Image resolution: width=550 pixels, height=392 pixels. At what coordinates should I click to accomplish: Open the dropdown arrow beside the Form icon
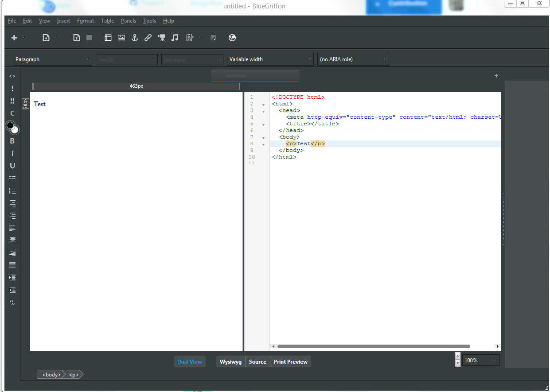pyautogui.click(x=201, y=38)
